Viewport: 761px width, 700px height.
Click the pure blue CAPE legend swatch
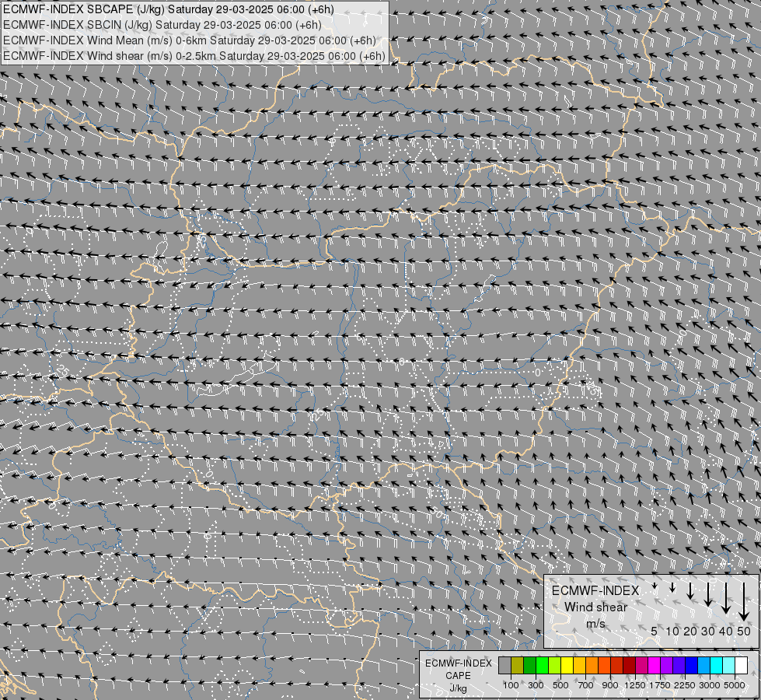tap(692, 665)
